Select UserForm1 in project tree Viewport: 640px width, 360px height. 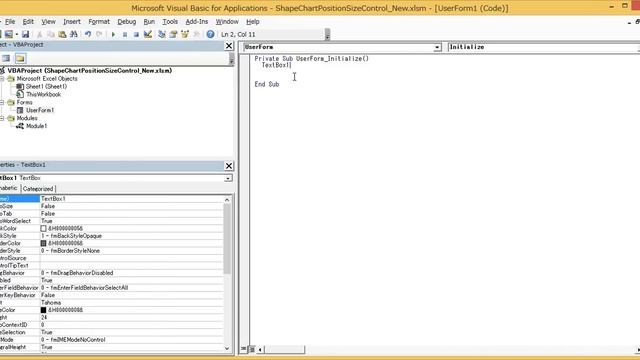click(40, 110)
